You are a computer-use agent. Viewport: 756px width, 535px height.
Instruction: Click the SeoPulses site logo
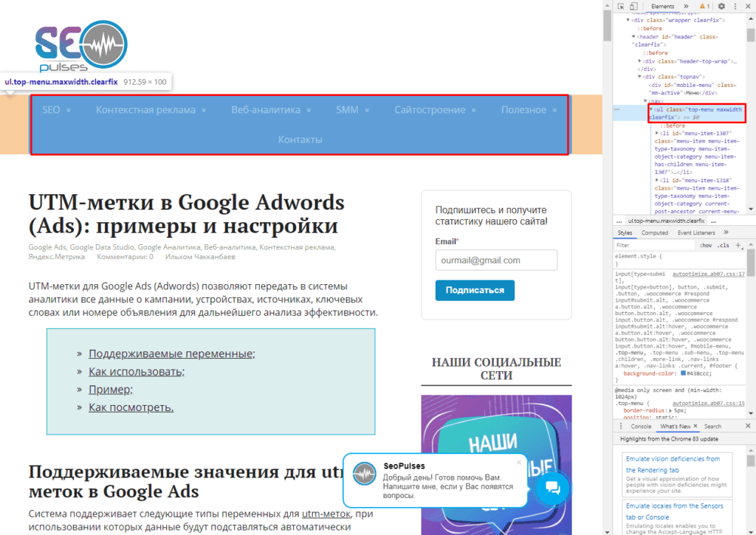(81, 46)
